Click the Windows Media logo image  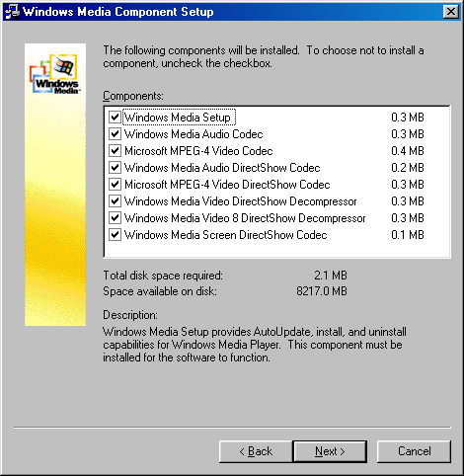[x=55, y=74]
